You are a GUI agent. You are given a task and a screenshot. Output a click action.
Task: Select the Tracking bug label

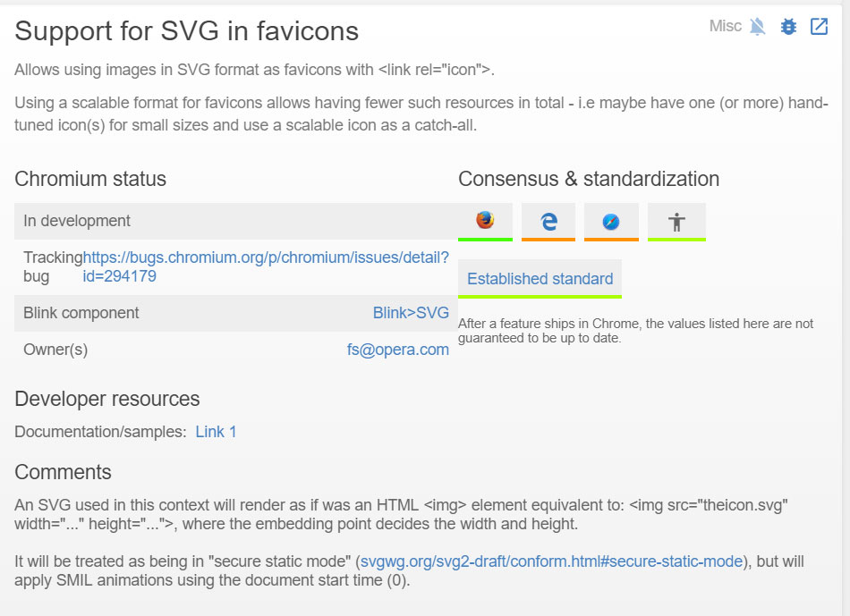pyautogui.click(x=53, y=266)
